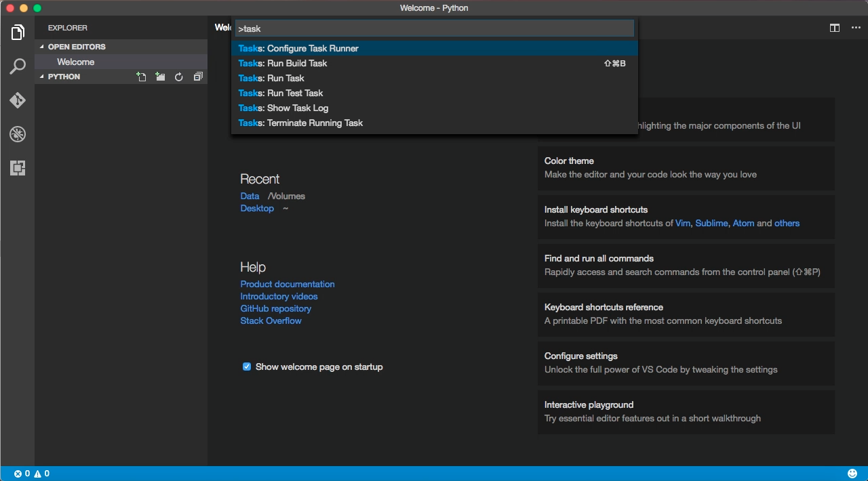Open the Welcome entry in Open Editors
Screen dimensions: 868x481
pos(121,62)
